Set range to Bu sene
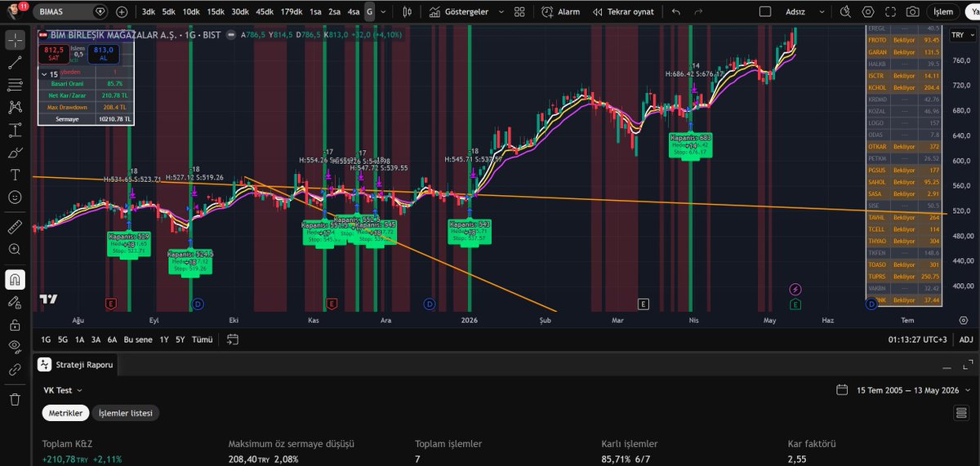The height and width of the screenshot is (466, 980). click(138, 340)
